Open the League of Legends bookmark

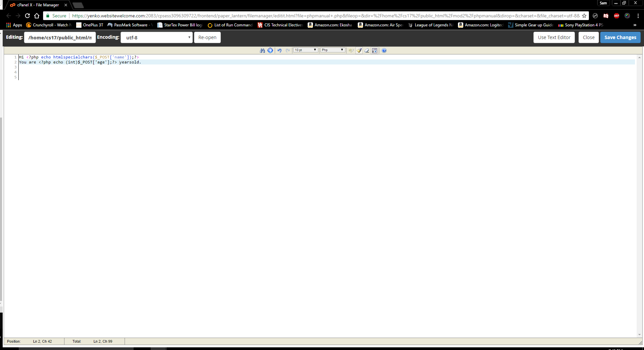(x=431, y=25)
